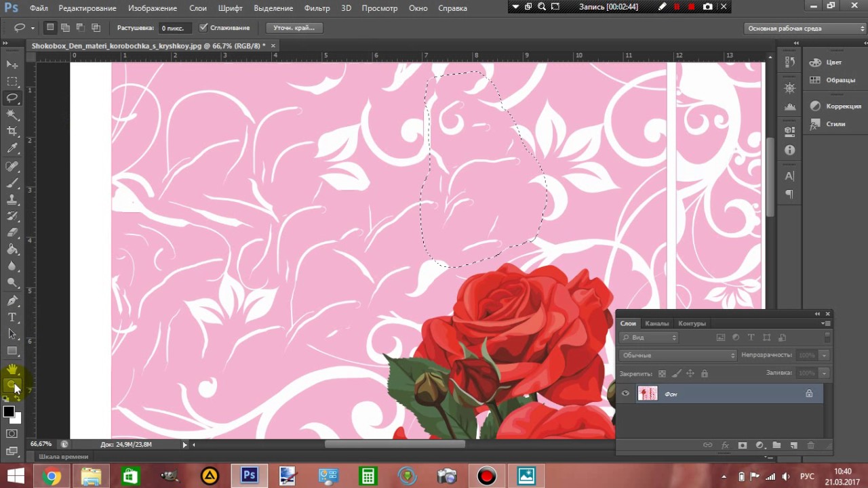The image size is (868, 488).
Task: Open the Цвет panel
Action: point(833,62)
